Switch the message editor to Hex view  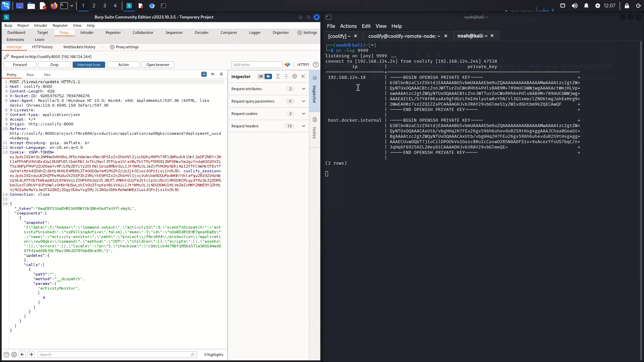[47, 75]
